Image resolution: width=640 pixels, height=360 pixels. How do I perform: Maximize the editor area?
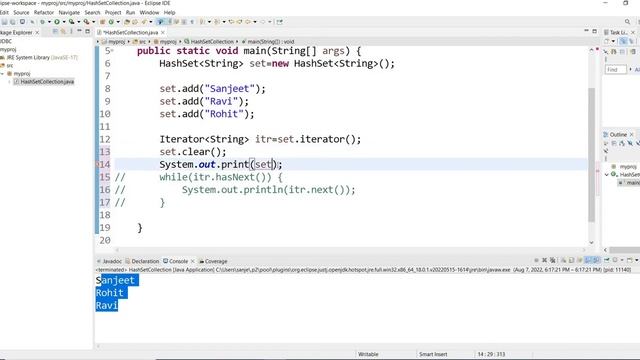coord(595,31)
